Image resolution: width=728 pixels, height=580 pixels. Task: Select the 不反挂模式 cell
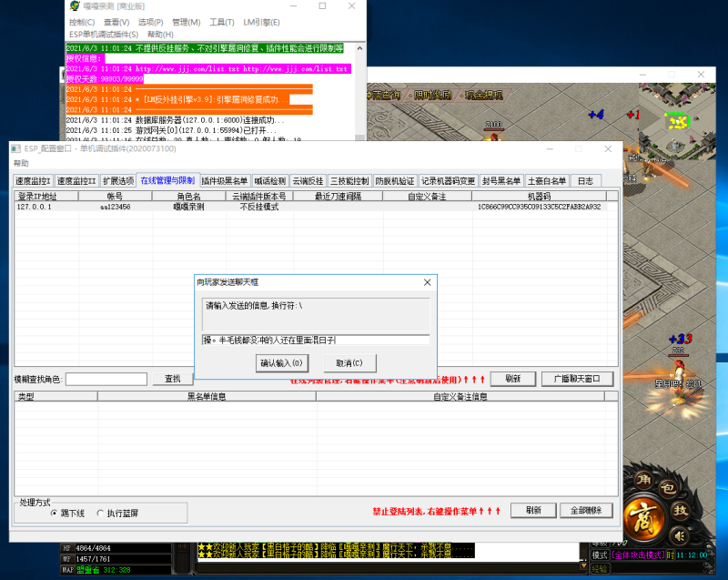[259, 207]
